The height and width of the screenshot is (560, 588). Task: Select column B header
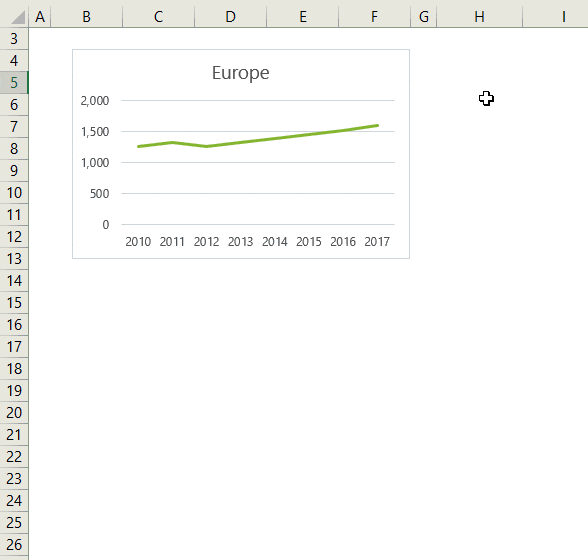87,17
